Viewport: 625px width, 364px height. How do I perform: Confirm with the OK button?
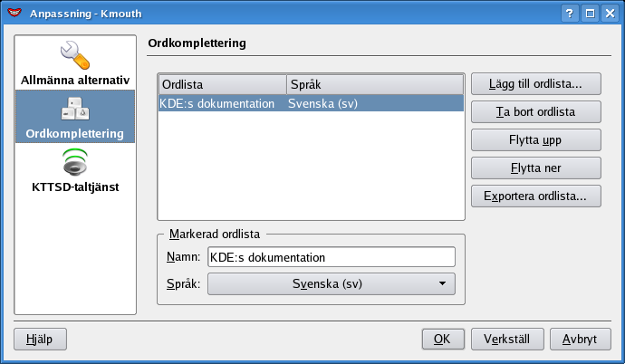[443, 340]
